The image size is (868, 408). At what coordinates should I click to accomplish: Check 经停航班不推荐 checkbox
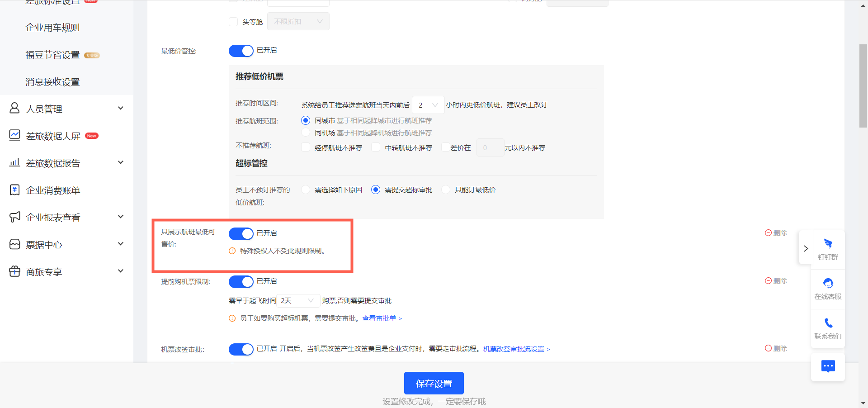pyautogui.click(x=306, y=147)
